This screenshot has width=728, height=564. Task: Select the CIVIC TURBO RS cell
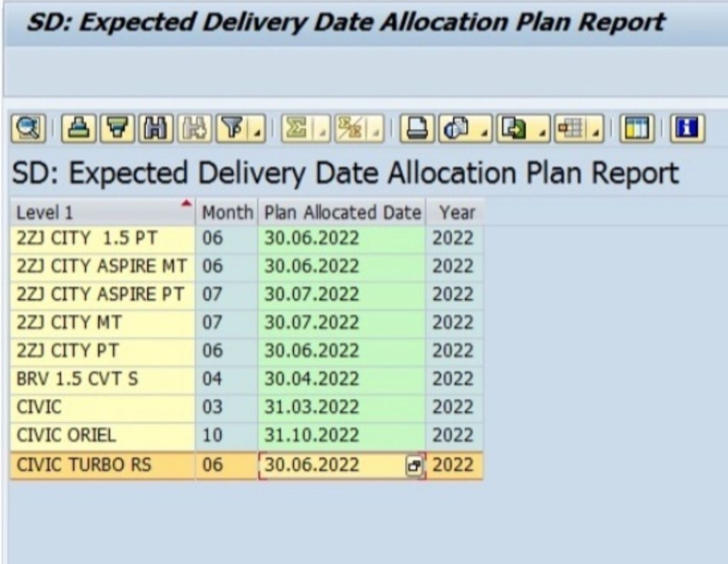pos(103,465)
